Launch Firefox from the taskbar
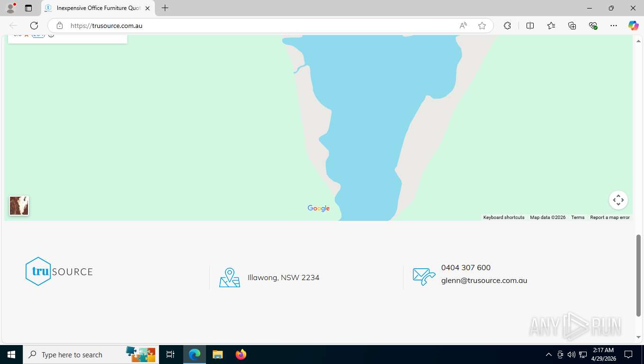644x364 pixels. (241, 355)
